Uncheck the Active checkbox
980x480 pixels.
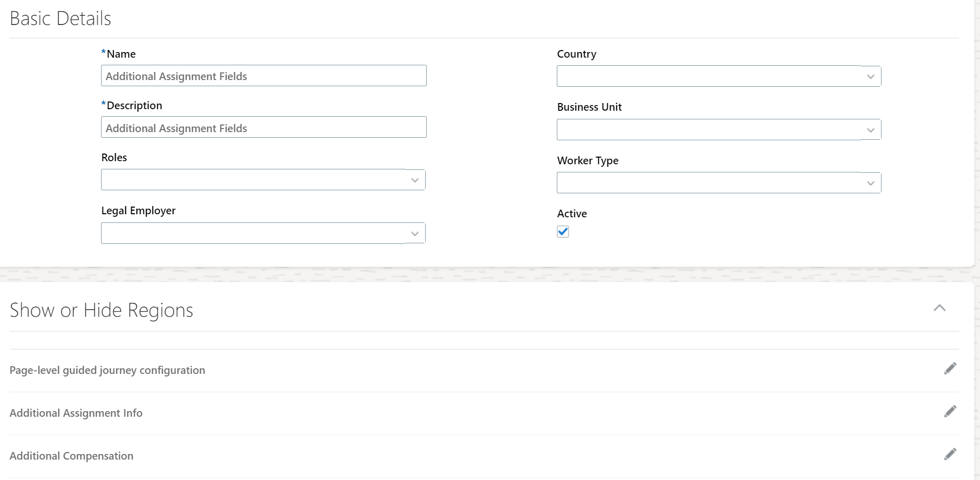pyautogui.click(x=563, y=232)
